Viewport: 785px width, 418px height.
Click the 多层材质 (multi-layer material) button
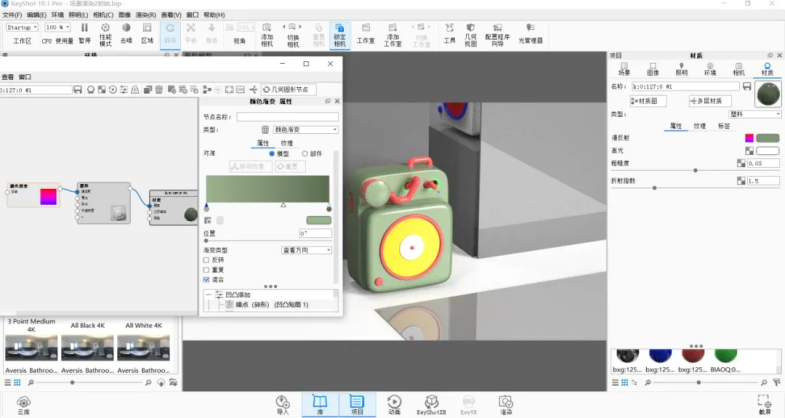[710, 101]
